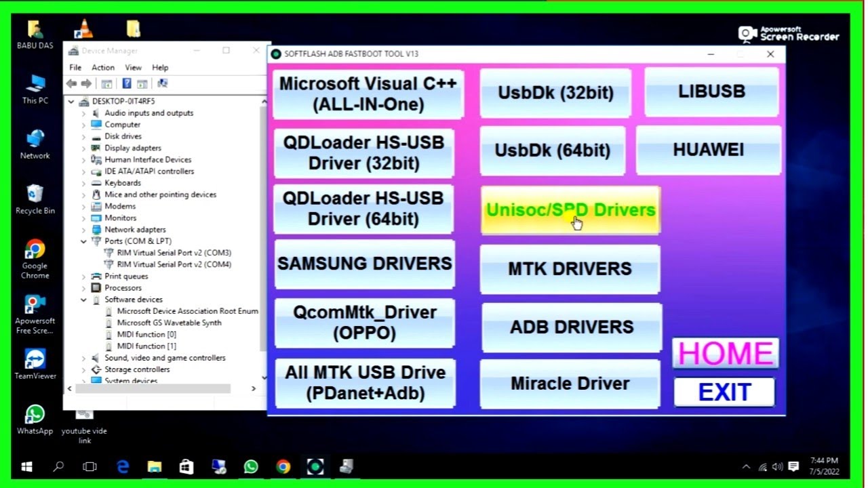Open Apowersoft Free Screen Recorder shortcut
This screenshot has height=488, width=868.
point(35,314)
